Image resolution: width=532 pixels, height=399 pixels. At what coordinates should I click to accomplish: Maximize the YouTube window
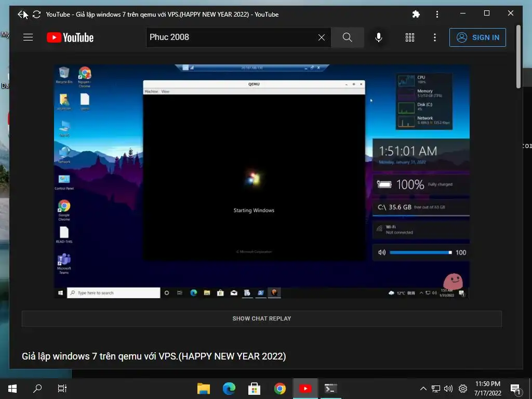click(x=486, y=13)
